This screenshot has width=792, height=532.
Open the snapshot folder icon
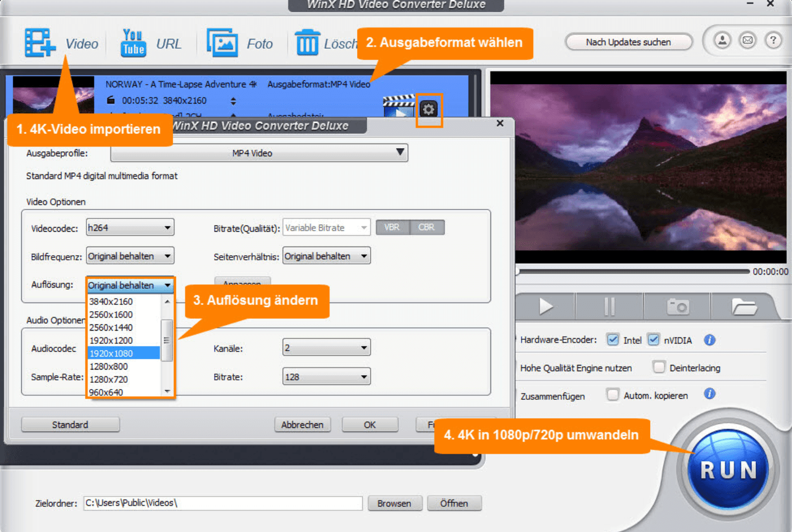[744, 307]
